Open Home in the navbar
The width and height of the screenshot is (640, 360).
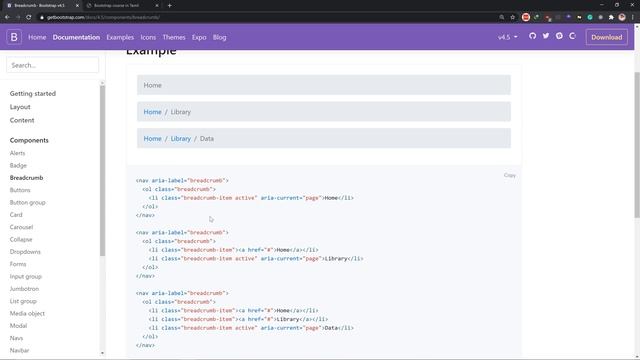pos(37,37)
